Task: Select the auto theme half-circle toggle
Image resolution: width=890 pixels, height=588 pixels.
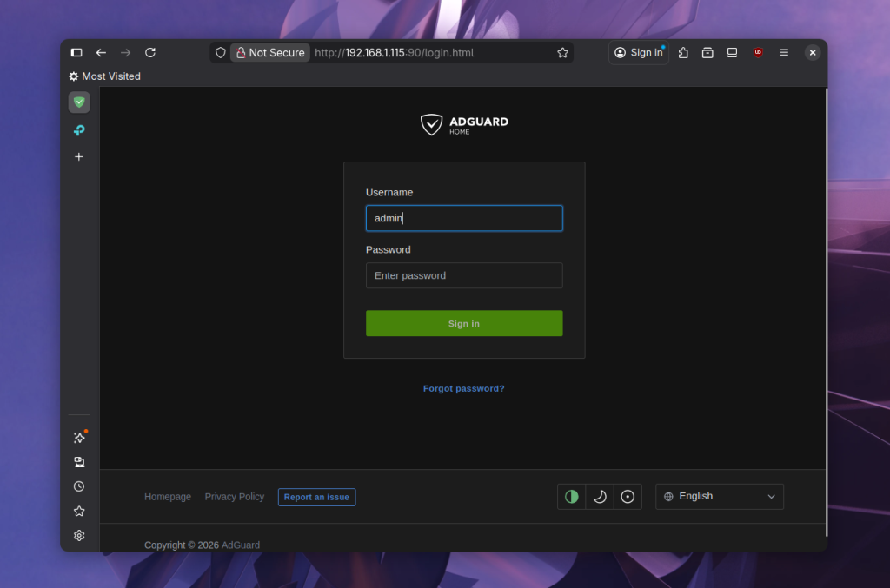Action: 572,497
